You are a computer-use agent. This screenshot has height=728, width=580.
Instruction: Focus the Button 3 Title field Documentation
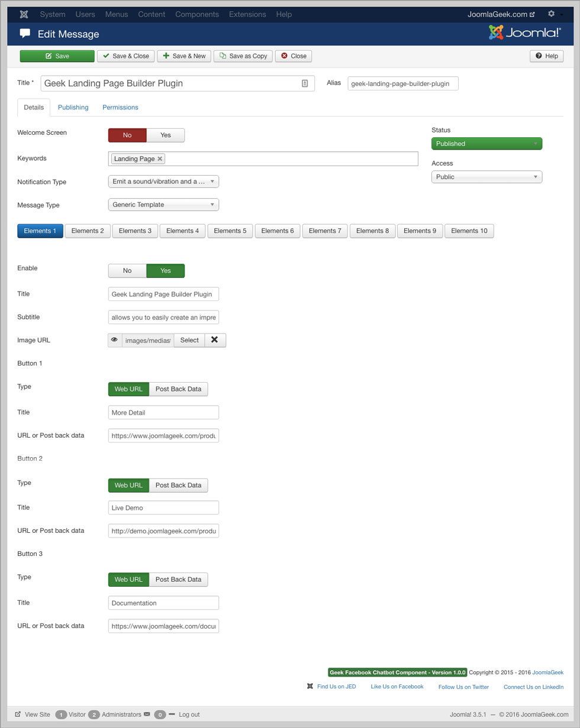click(x=163, y=603)
